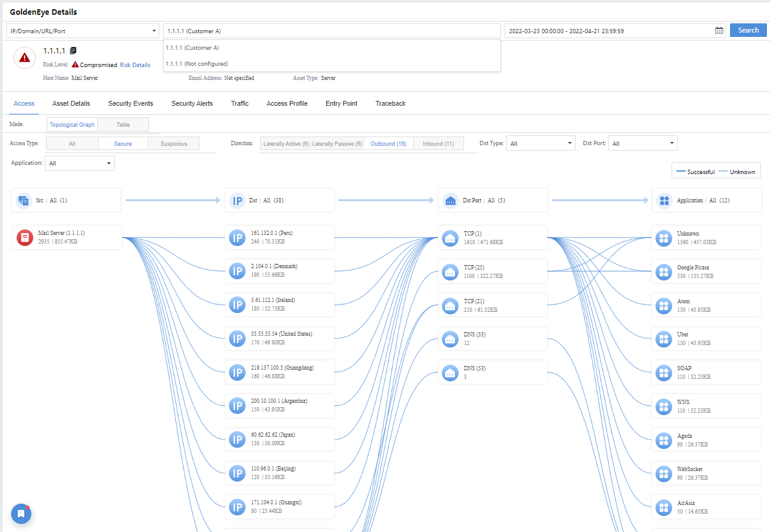This screenshot has height=532, width=770.
Task: Open the IP/Domain/URL/Port search type dropdown
Action: tap(82, 31)
